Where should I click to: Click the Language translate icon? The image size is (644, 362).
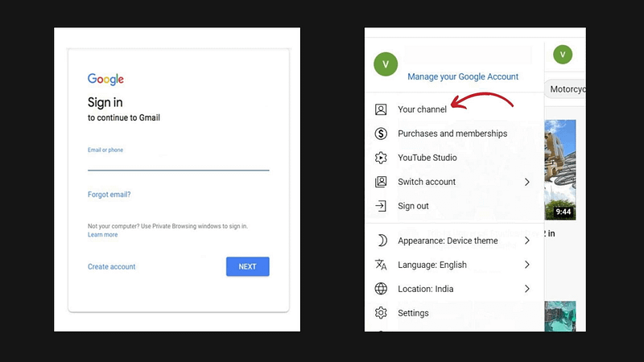coord(381,265)
